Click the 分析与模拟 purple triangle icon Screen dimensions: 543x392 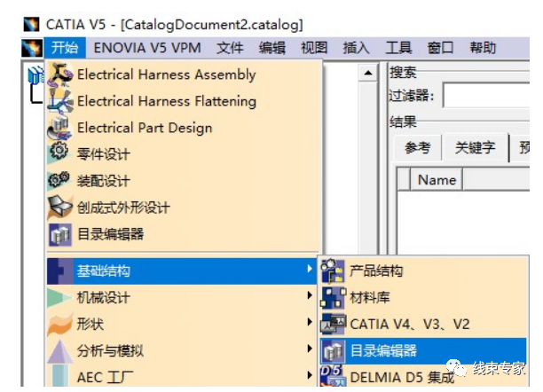tap(60, 351)
